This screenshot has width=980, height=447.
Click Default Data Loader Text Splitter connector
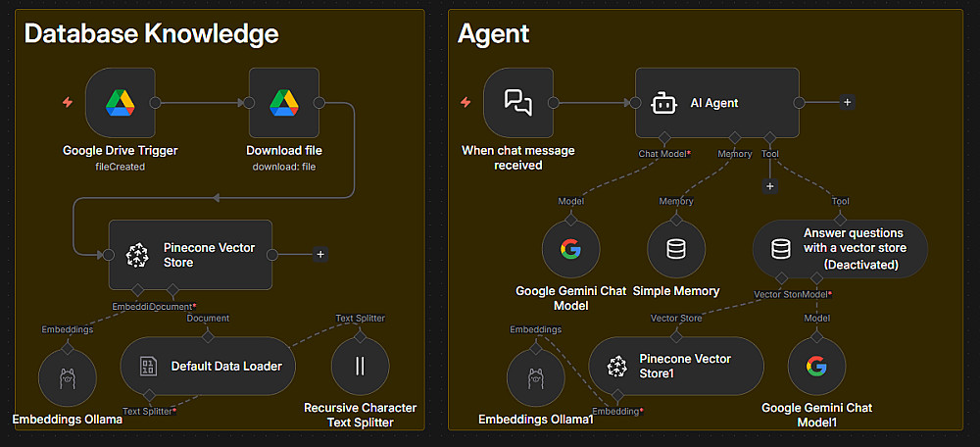pos(149,395)
